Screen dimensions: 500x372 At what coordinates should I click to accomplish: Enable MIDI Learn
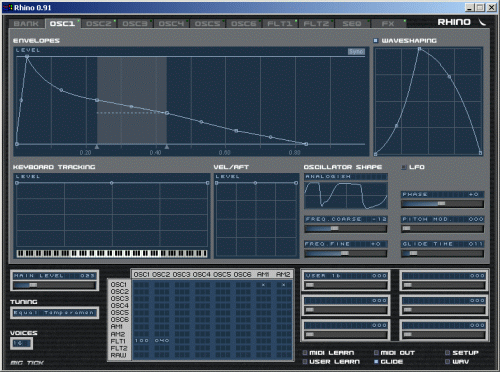pyautogui.click(x=305, y=353)
